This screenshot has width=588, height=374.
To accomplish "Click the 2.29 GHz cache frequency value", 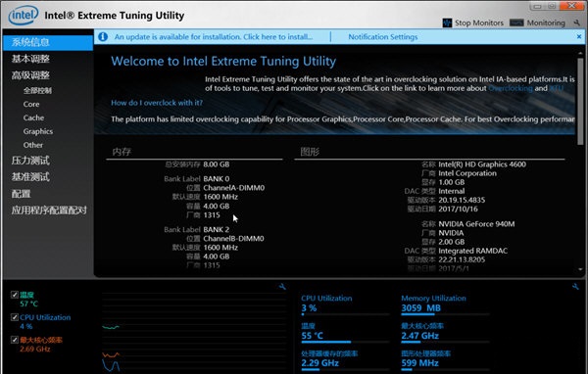I will coord(319,363).
